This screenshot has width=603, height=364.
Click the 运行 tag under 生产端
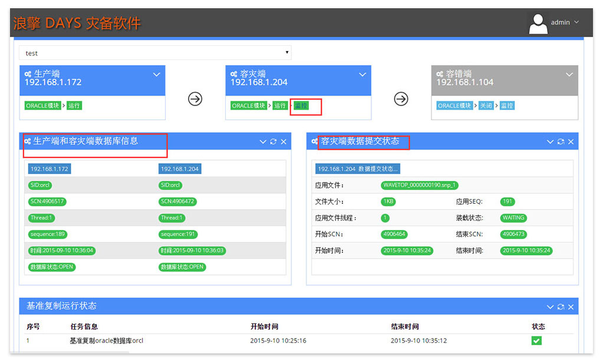(74, 105)
